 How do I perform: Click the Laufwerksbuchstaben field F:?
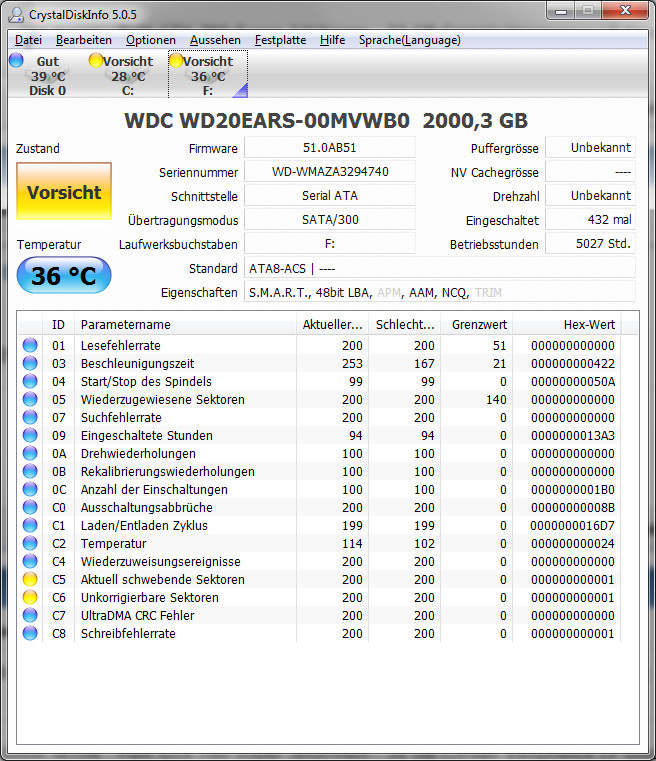tap(330, 244)
